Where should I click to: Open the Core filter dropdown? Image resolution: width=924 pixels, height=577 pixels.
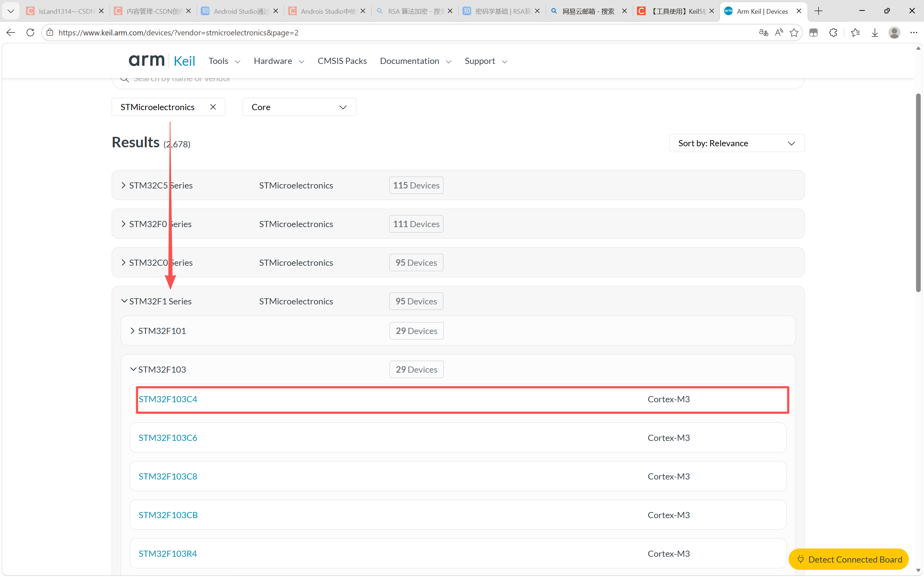pos(299,107)
